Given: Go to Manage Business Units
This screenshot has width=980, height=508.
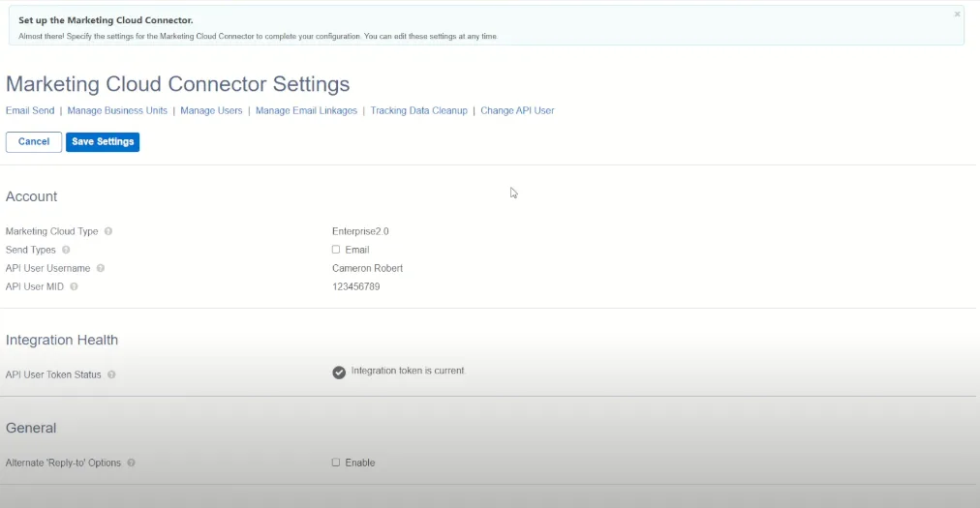Looking at the screenshot, I should pyautogui.click(x=117, y=111).
